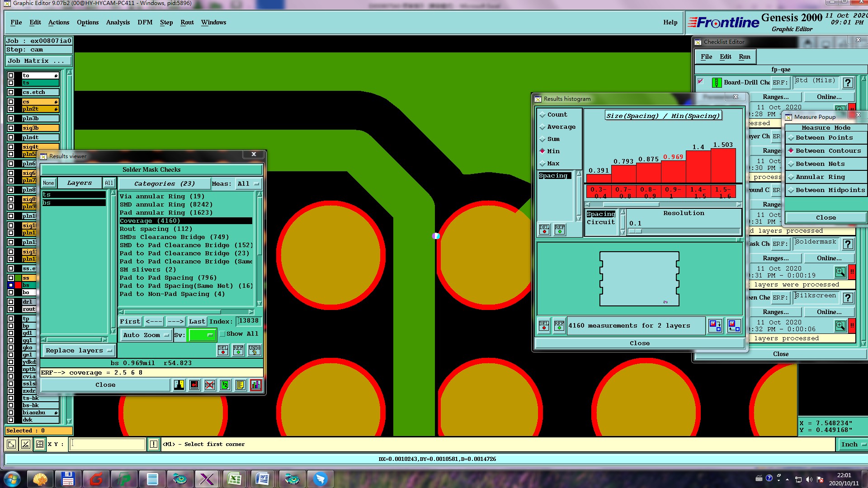Select the Max radio option in histogram
The image size is (868, 488).
click(542, 164)
